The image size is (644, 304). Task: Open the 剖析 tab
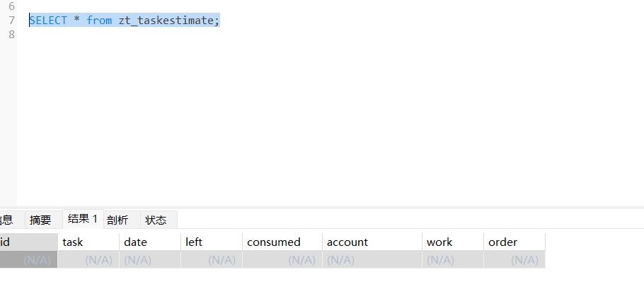117,220
